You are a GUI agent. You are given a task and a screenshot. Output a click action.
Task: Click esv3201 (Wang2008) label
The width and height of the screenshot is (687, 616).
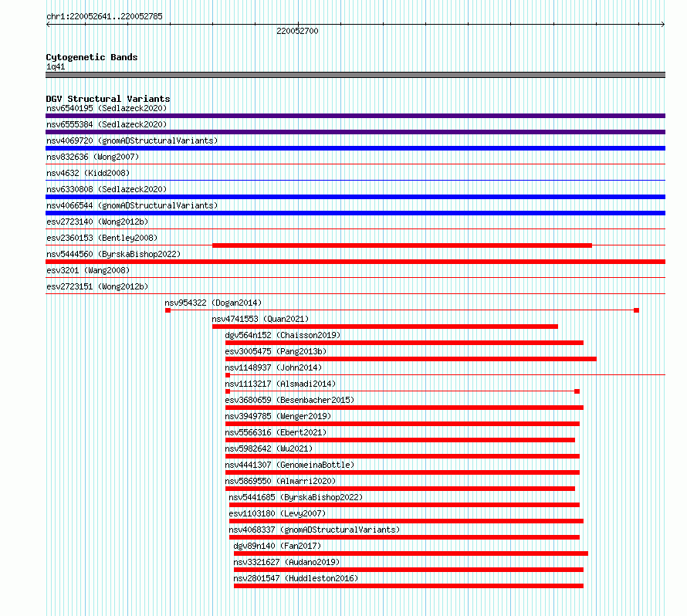click(x=88, y=270)
